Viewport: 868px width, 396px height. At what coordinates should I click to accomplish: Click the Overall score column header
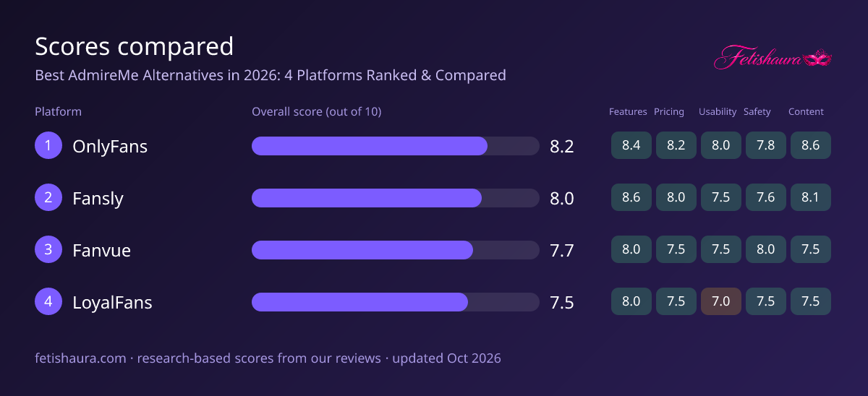(316, 112)
